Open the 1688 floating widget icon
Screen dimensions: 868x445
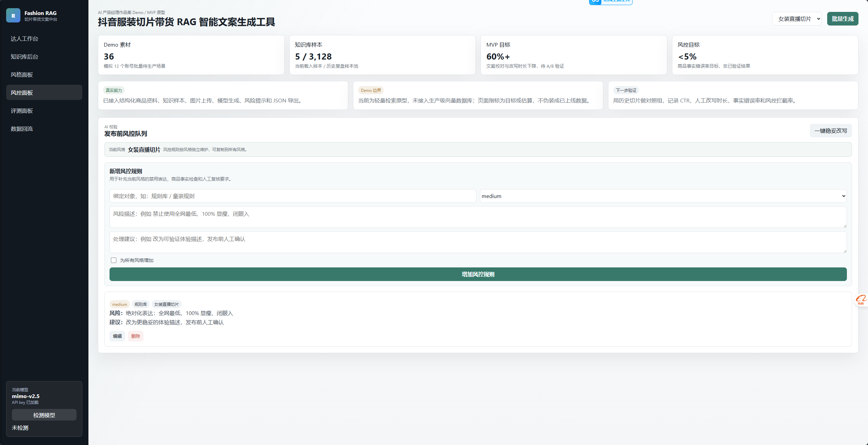click(x=861, y=300)
